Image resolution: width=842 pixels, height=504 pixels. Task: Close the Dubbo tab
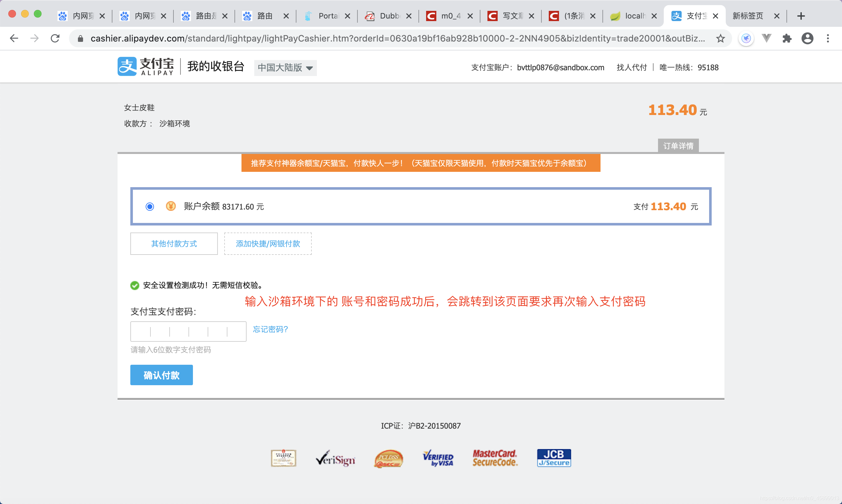(x=409, y=16)
